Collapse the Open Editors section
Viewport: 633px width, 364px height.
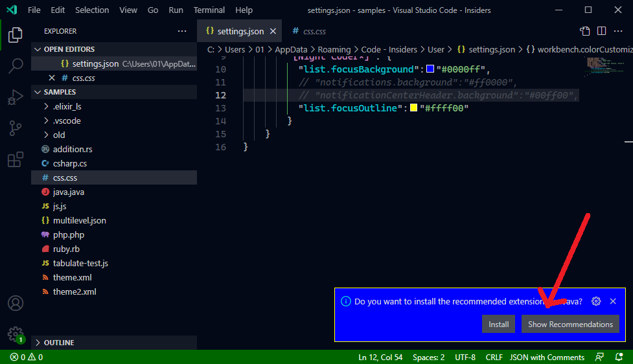(x=114, y=49)
